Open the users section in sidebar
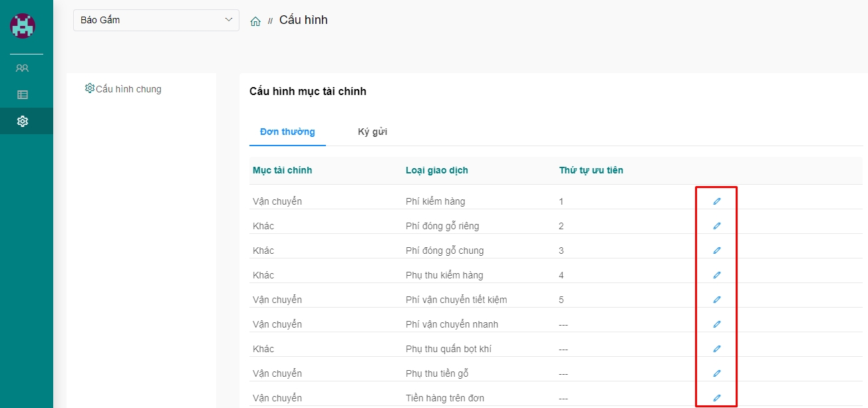Viewport: 868px width, 408px height. (x=23, y=68)
